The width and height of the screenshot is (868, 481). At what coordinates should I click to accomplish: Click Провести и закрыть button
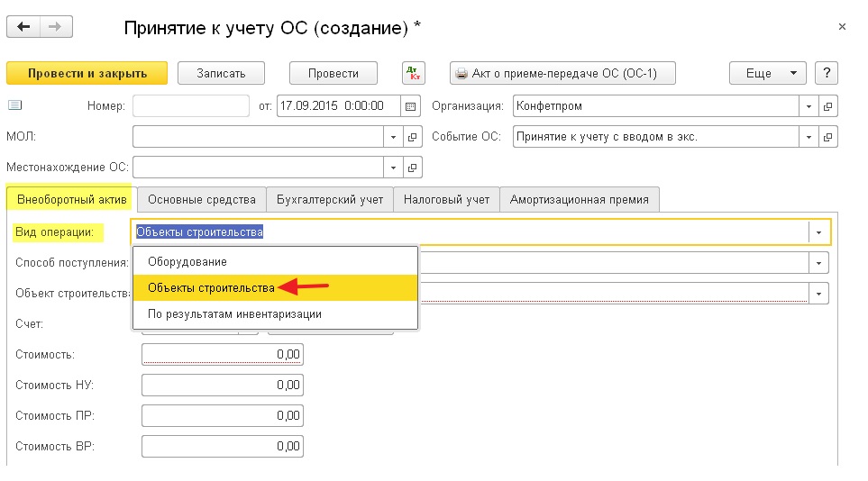point(87,73)
